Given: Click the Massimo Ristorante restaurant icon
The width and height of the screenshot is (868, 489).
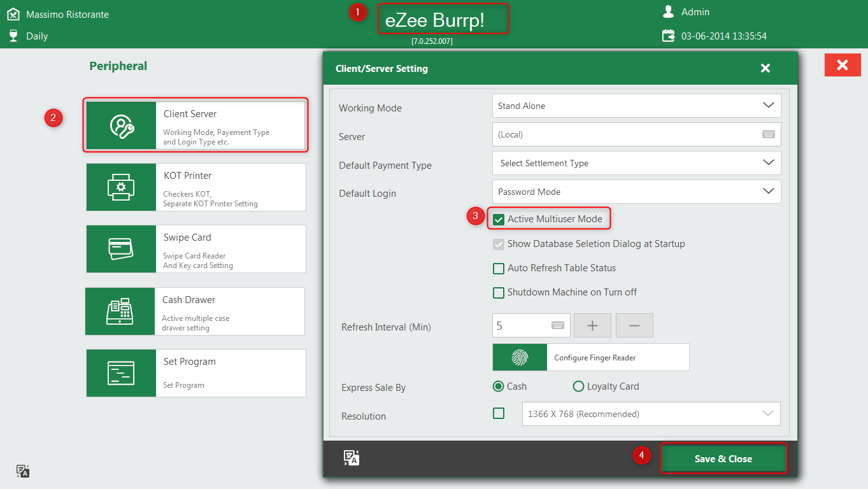Looking at the screenshot, I should click(x=13, y=14).
